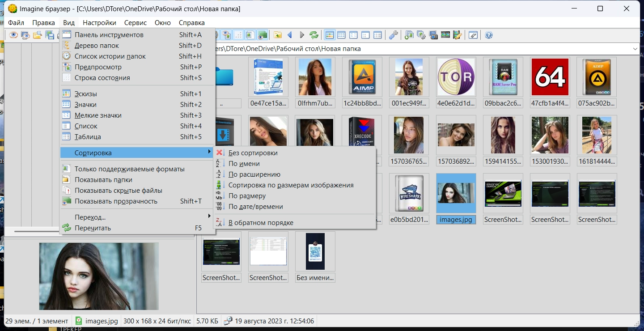Switch to thumbnails view toolbar icon

[330, 35]
